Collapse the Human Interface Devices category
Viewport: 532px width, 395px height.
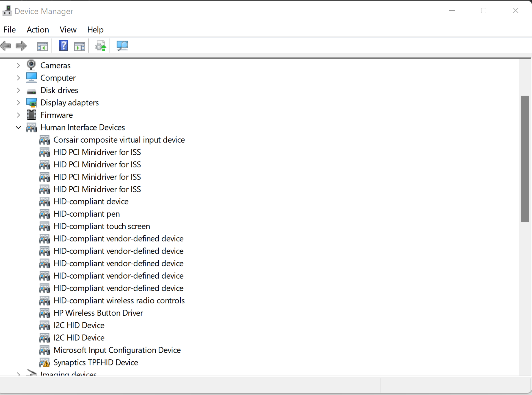coord(18,127)
